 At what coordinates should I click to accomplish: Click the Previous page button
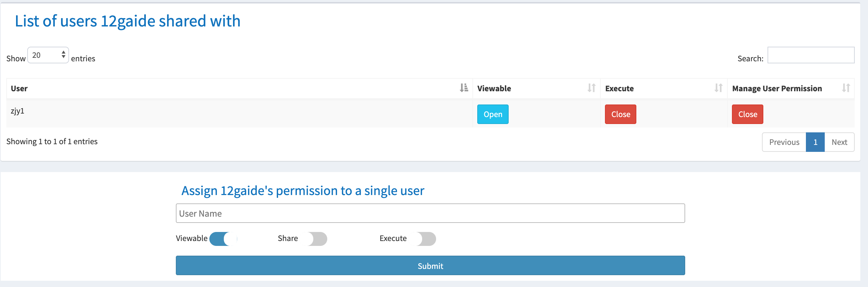(784, 142)
